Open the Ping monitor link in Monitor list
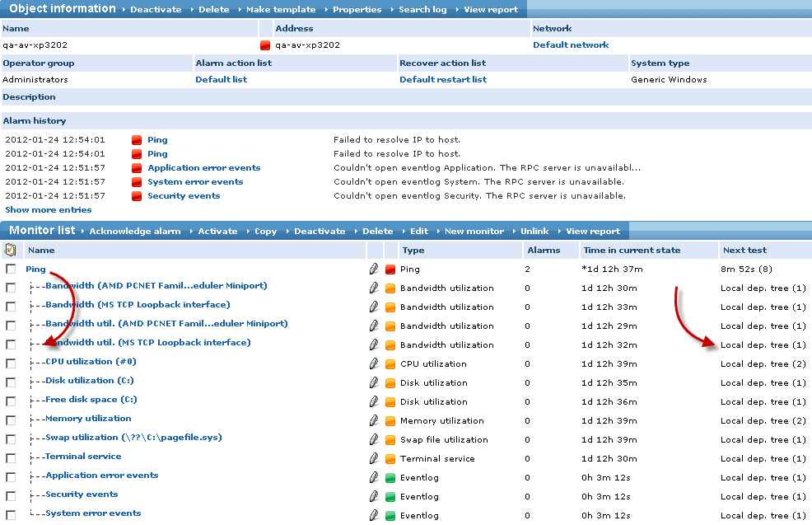 coord(35,269)
